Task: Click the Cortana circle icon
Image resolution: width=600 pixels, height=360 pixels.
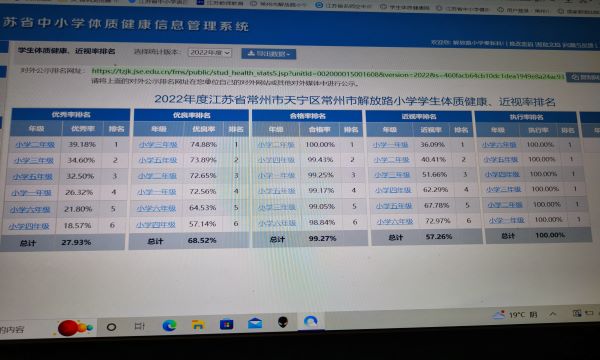Action: (111, 327)
